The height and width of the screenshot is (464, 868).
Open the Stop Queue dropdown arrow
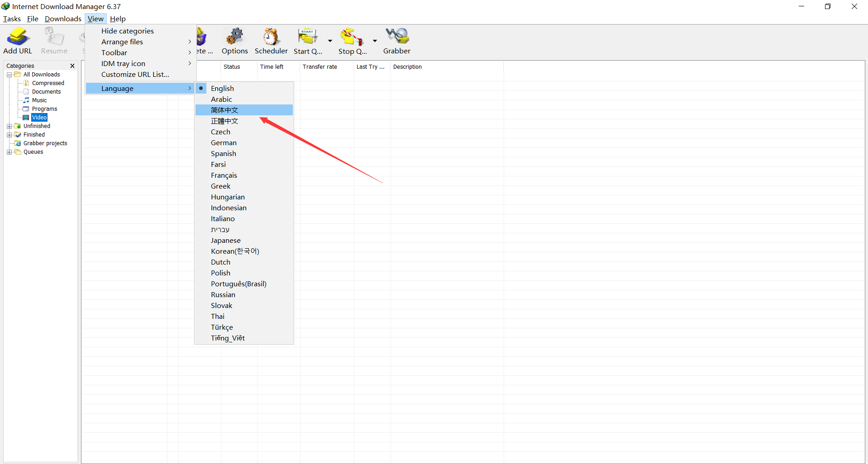[375, 41]
